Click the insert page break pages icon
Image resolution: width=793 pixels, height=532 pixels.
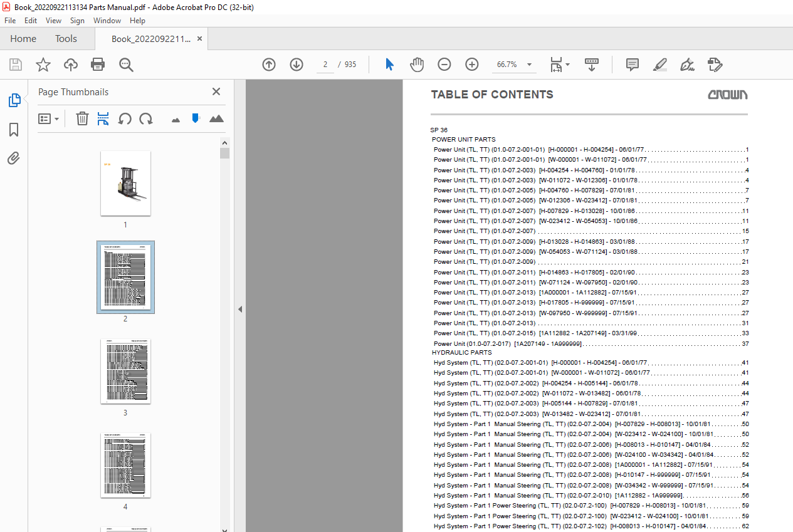click(103, 118)
